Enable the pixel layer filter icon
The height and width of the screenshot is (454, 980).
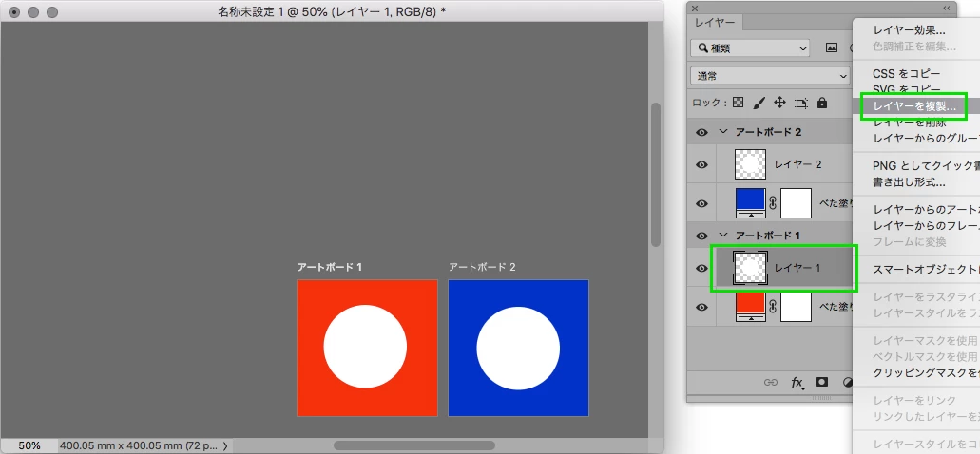pos(832,47)
